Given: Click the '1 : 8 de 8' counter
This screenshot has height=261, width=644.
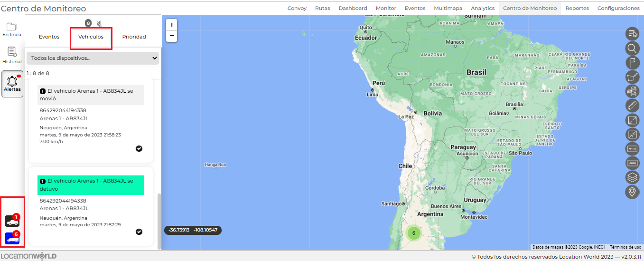Looking at the screenshot, I should 38,73.
